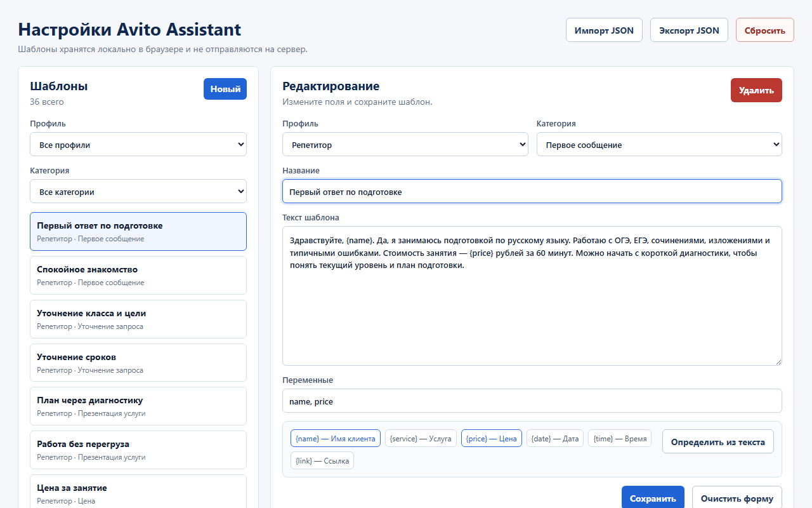Toggle the {name} — Имя клиента chip
This screenshot has height=508, width=812.
click(x=336, y=438)
